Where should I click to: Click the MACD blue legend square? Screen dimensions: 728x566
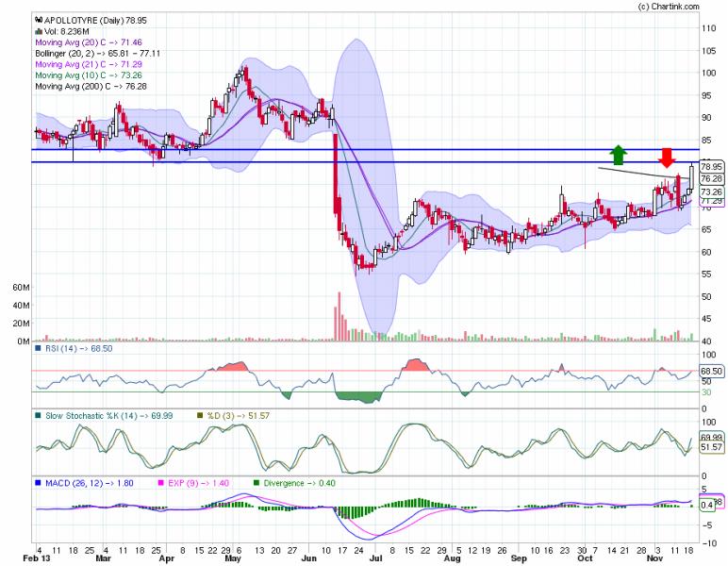(x=39, y=483)
